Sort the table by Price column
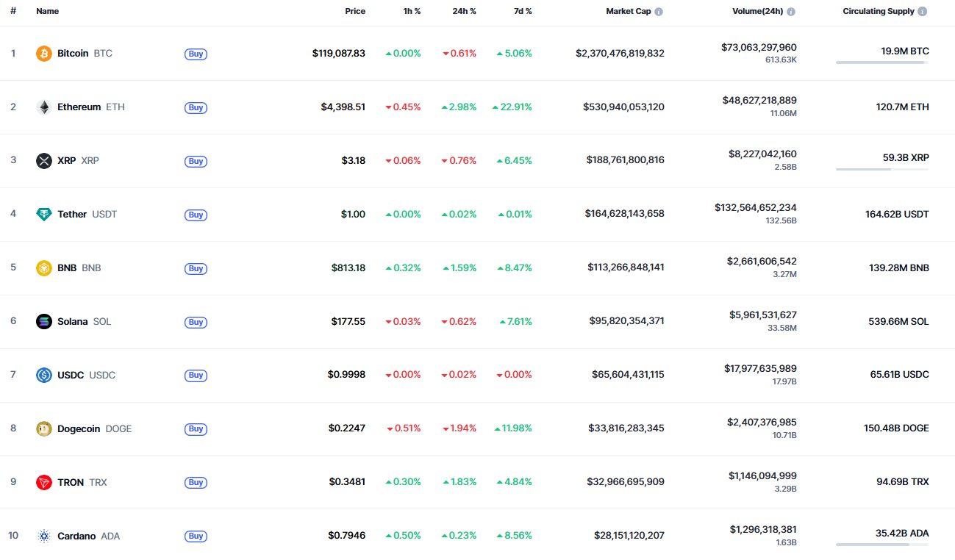The image size is (955, 560). tap(355, 12)
